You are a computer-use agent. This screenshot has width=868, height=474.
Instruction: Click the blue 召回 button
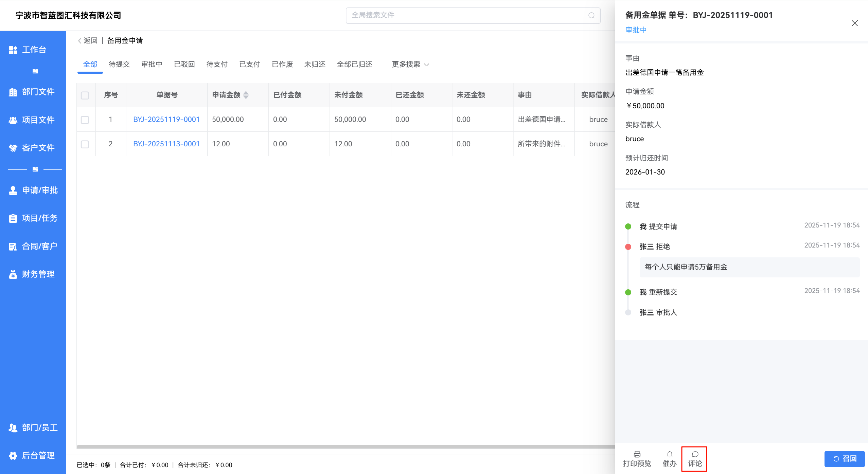(x=844, y=459)
